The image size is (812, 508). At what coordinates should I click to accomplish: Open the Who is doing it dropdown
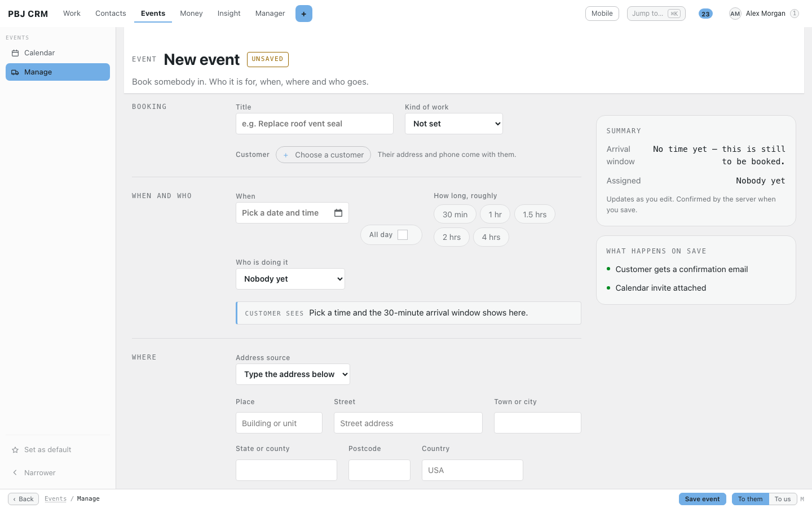pos(290,279)
